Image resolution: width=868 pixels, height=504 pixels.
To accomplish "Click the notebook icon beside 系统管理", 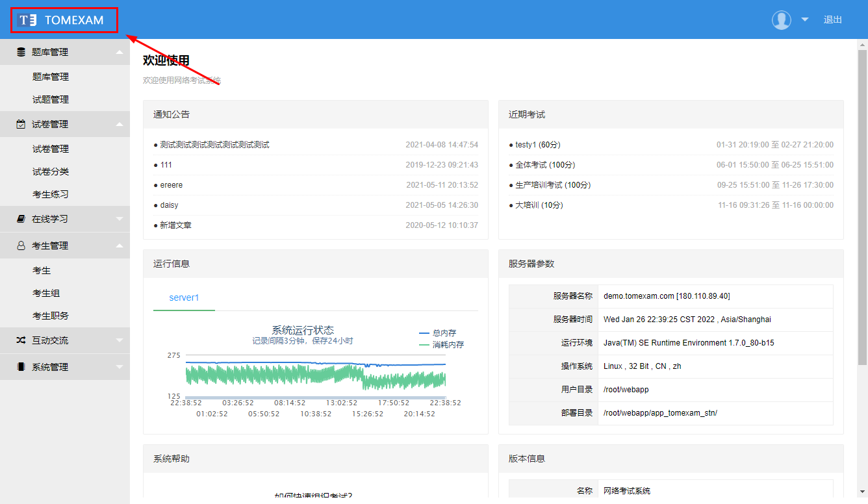I will pyautogui.click(x=21, y=367).
